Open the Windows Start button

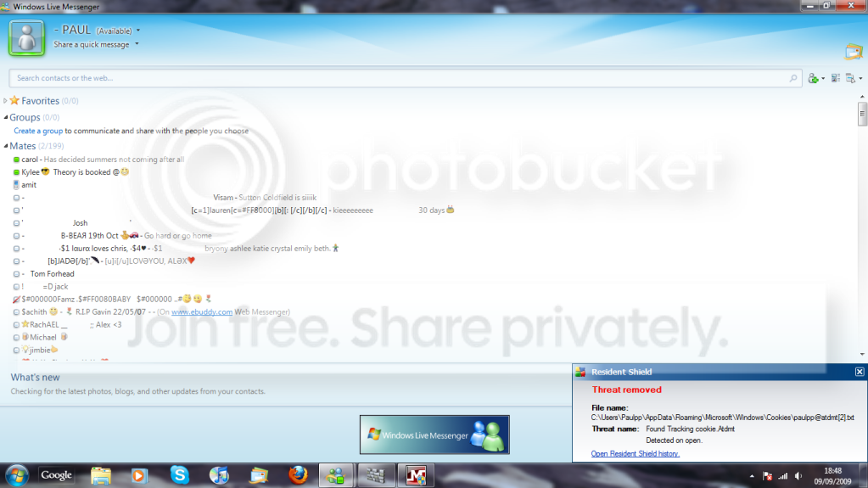coord(17,476)
